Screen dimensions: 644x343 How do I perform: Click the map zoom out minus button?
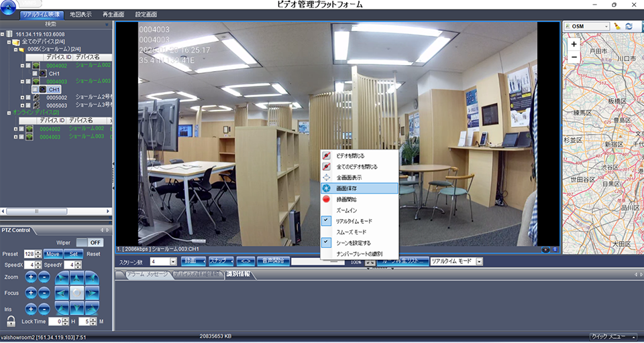[x=574, y=57]
